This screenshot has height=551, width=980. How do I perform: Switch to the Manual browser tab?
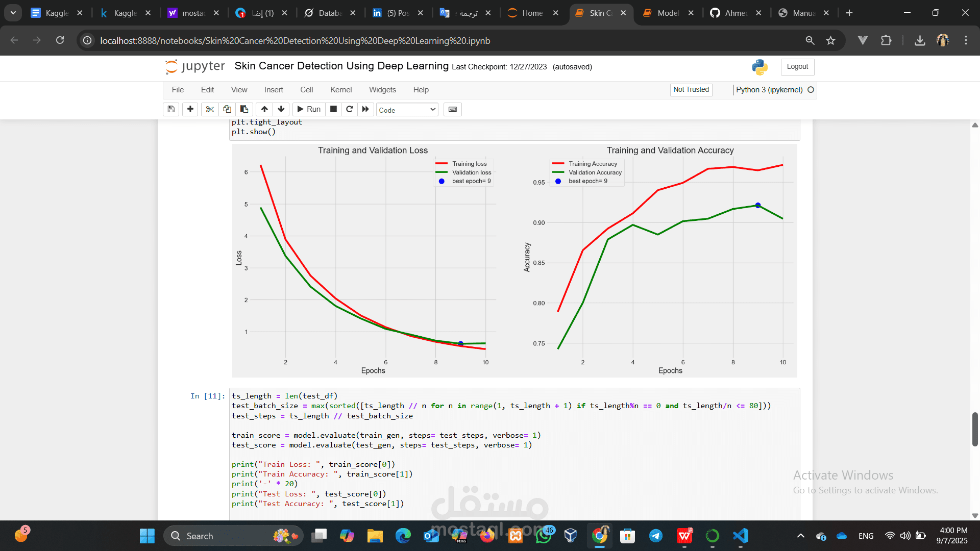coord(803,13)
